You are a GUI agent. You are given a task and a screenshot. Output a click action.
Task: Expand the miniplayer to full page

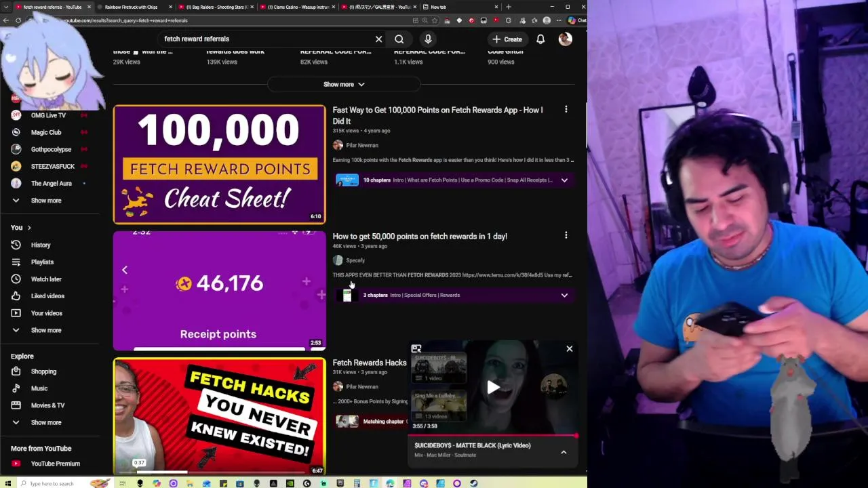[x=416, y=348]
